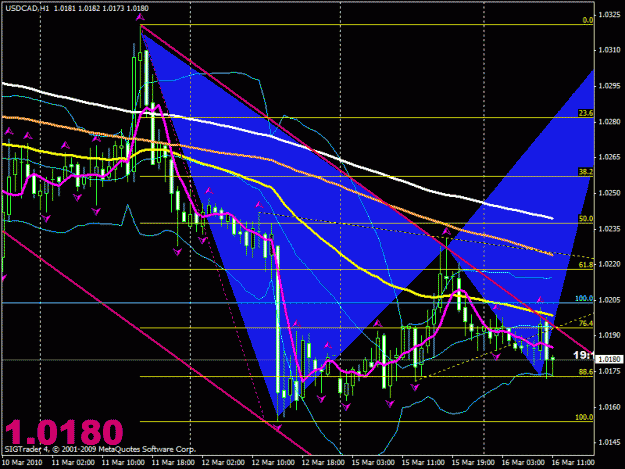This screenshot has height=469, width=625.
Task: Click the 15 Mar 03:00 time label
Action: coord(373,463)
